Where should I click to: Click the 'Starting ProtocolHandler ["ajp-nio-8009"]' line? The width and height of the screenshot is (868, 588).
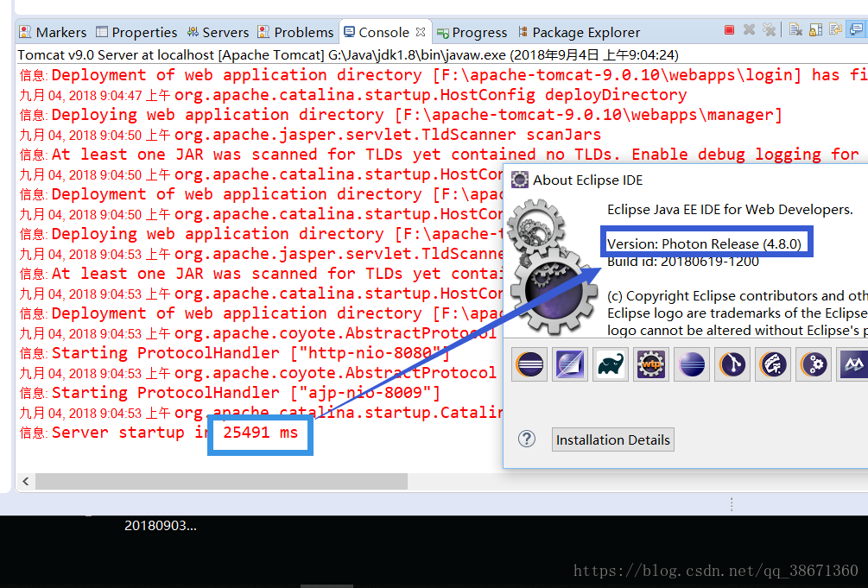230,393
